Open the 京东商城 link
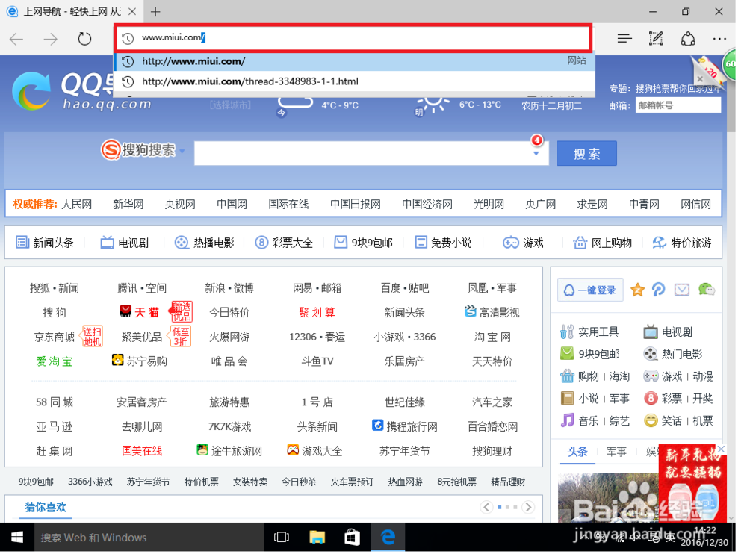Image resolution: width=747 pixels, height=560 pixels. (55, 337)
